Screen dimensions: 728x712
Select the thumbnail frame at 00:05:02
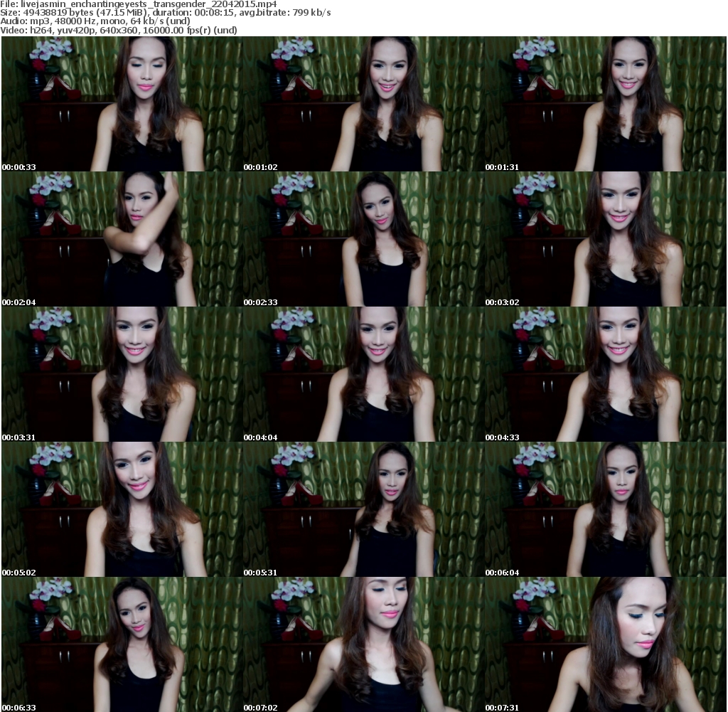tap(122, 509)
